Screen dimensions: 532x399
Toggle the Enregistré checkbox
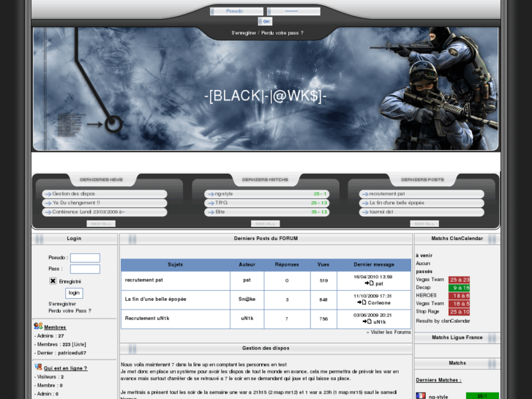point(53,281)
